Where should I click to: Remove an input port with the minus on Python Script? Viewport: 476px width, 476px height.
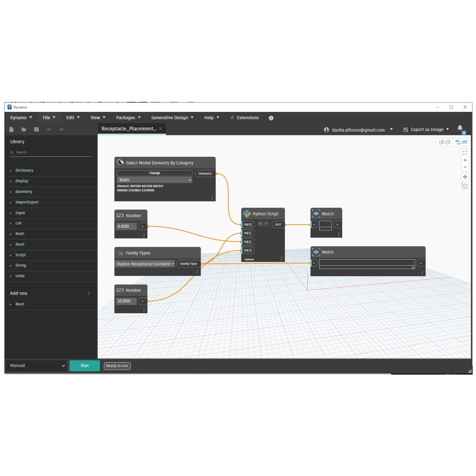pos(266,224)
